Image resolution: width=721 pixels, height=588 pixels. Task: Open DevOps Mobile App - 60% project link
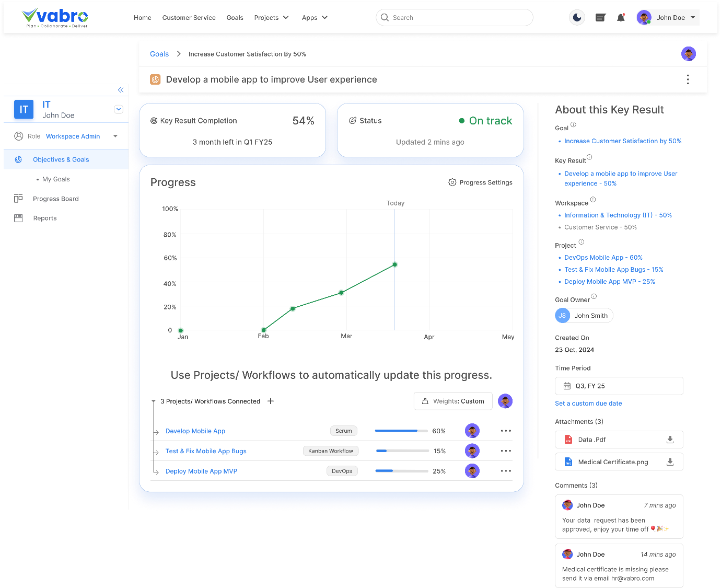click(x=603, y=258)
